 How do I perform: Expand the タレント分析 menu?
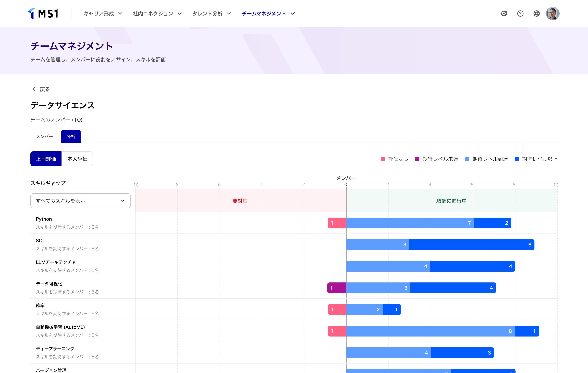(212, 13)
